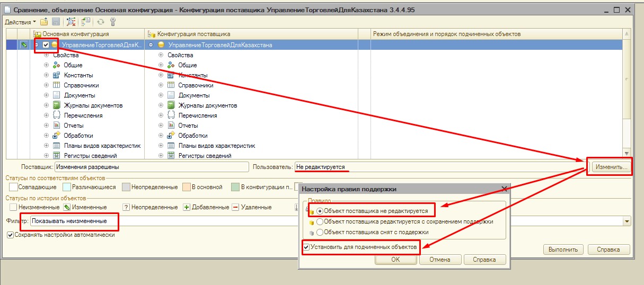Image resolution: width=644 pixels, height=285 pixels.
Task: Click the Совпадающие white color swatch
Action: click(x=13, y=187)
